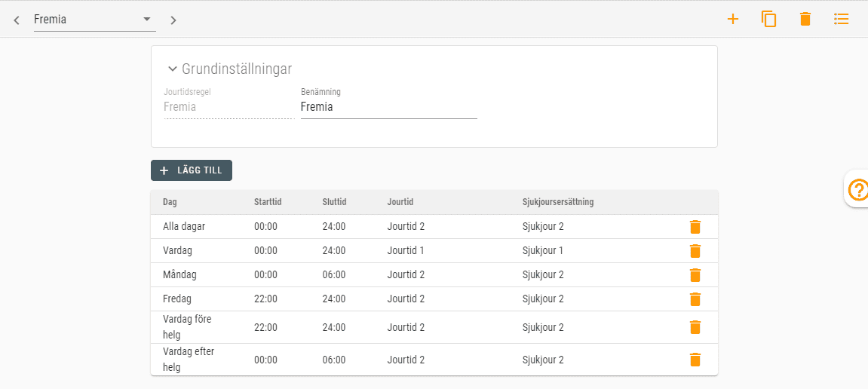Delete the Alla dagar row
The image size is (868, 389).
(x=695, y=227)
